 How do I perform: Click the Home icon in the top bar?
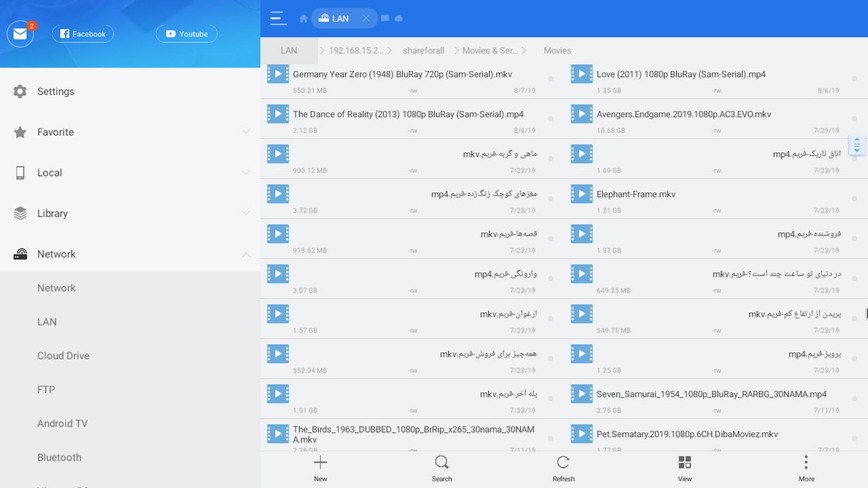coord(303,18)
